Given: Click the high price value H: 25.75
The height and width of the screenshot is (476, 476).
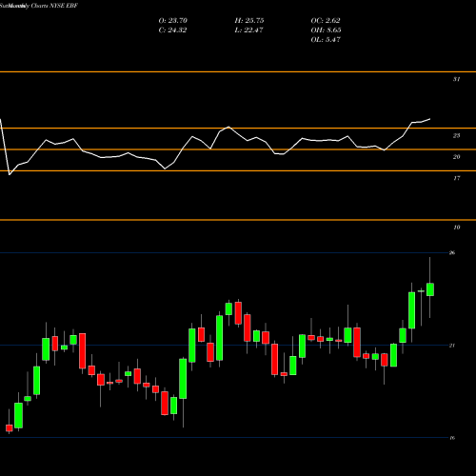Looking at the screenshot, I should 249,21.
